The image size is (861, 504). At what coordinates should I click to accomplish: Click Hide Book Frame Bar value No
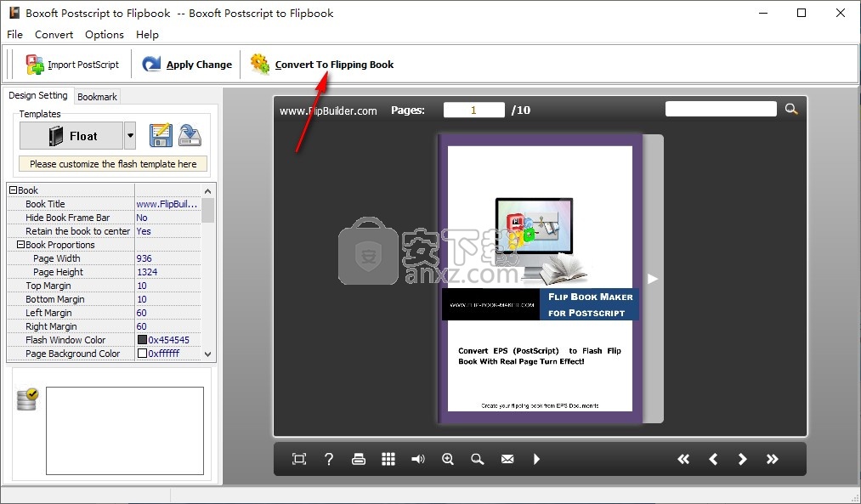click(x=142, y=218)
